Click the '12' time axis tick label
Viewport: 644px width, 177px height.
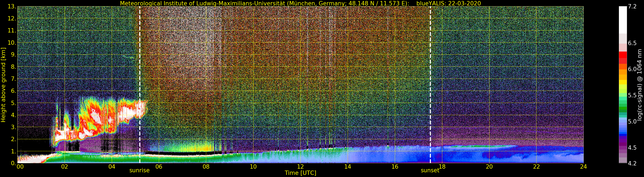tap(300, 167)
